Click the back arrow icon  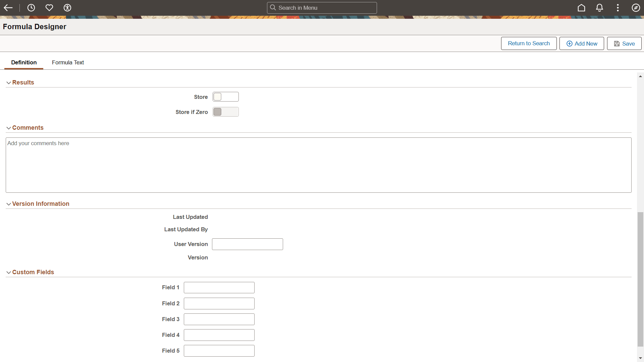[x=8, y=8]
